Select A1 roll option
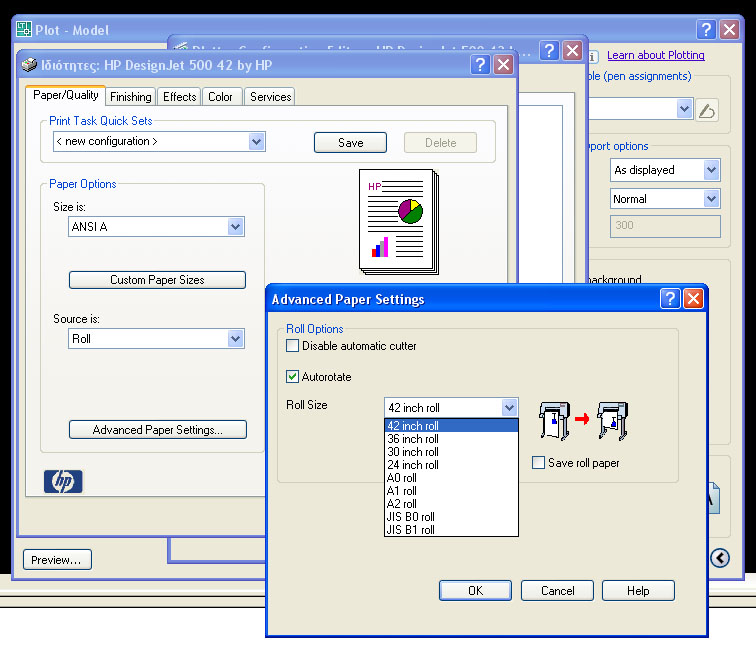 451,491
